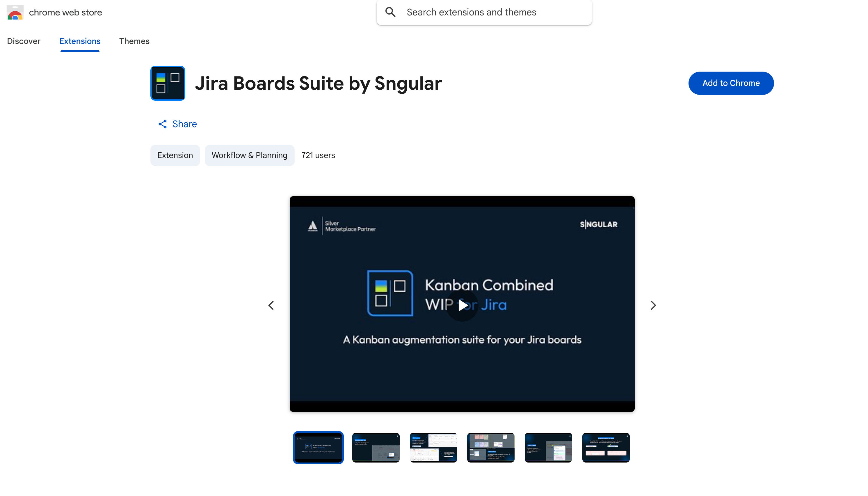This screenshot has width=868, height=496.
Task: Select the sixth screenshot thumbnail
Action: 606,448
